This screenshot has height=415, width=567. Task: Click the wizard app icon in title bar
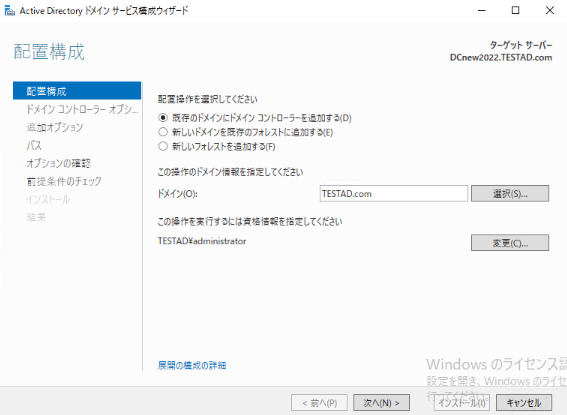[9, 11]
